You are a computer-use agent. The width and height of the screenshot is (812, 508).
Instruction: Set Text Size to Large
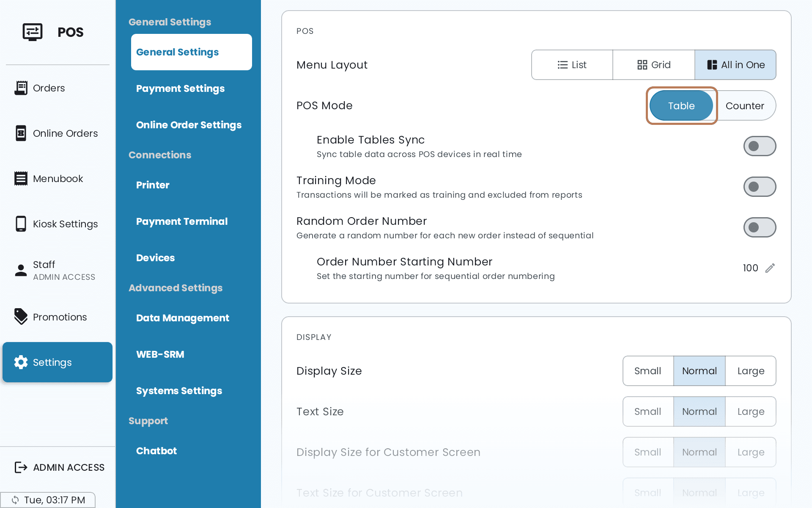point(751,411)
